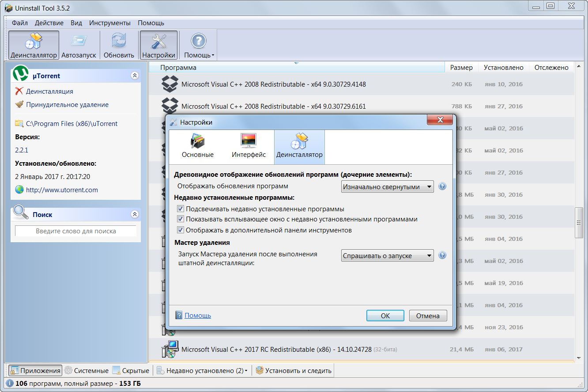The image size is (588, 392).
Task: Click the info icon in the status bar
Action: pyautogui.click(x=10, y=383)
